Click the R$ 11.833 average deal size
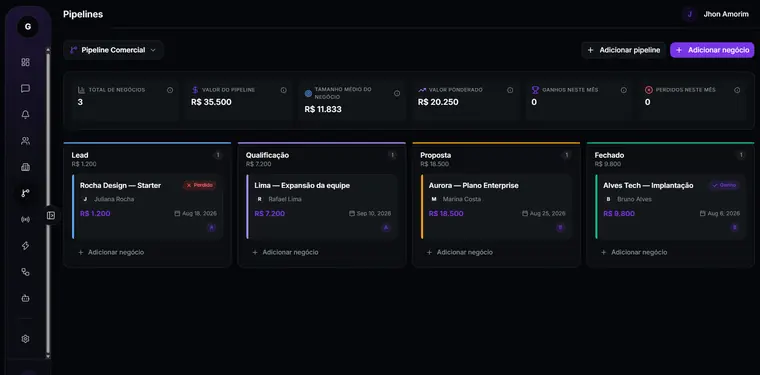The width and height of the screenshot is (760, 375). (x=323, y=109)
